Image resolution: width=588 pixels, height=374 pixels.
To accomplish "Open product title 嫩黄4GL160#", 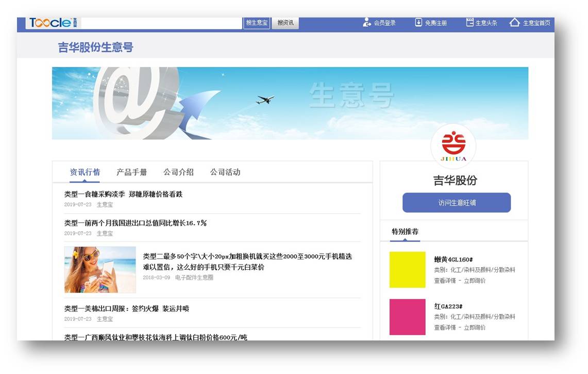I will click(x=453, y=259).
